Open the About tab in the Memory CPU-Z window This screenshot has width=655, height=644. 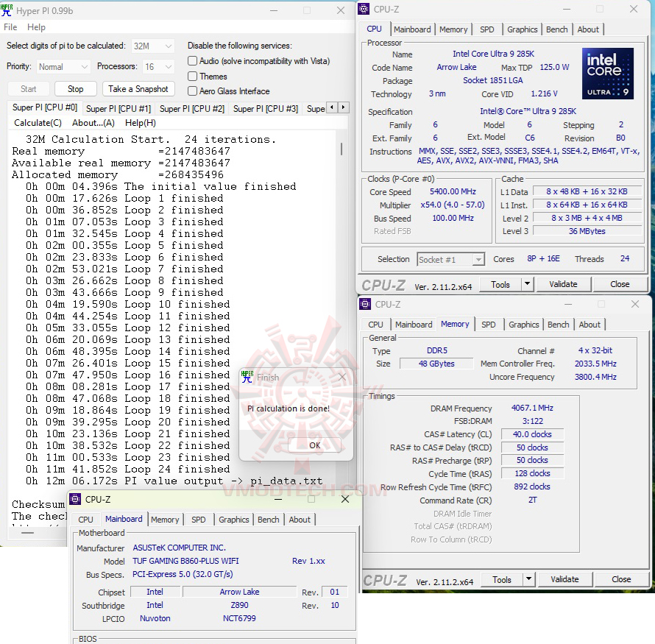(589, 325)
